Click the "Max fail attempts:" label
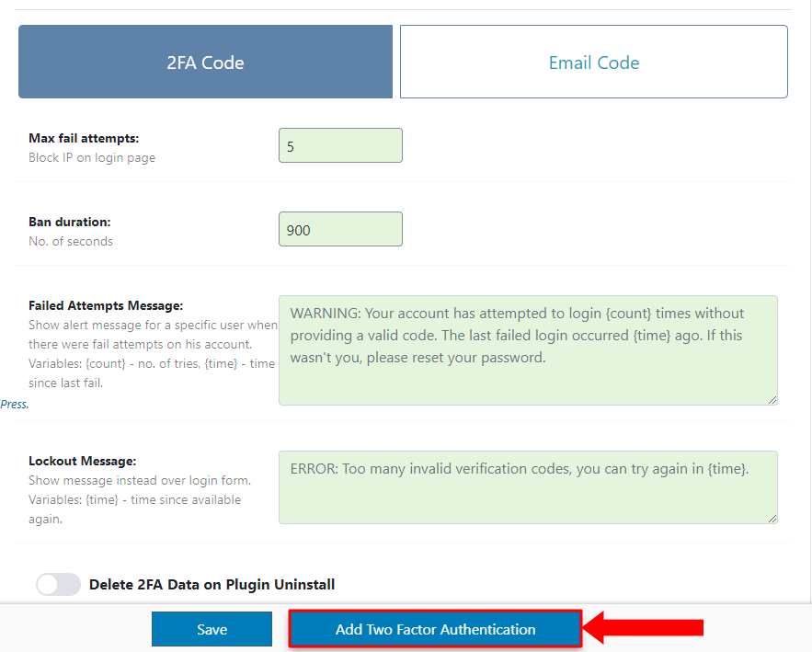This screenshot has height=652, width=812. point(84,139)
